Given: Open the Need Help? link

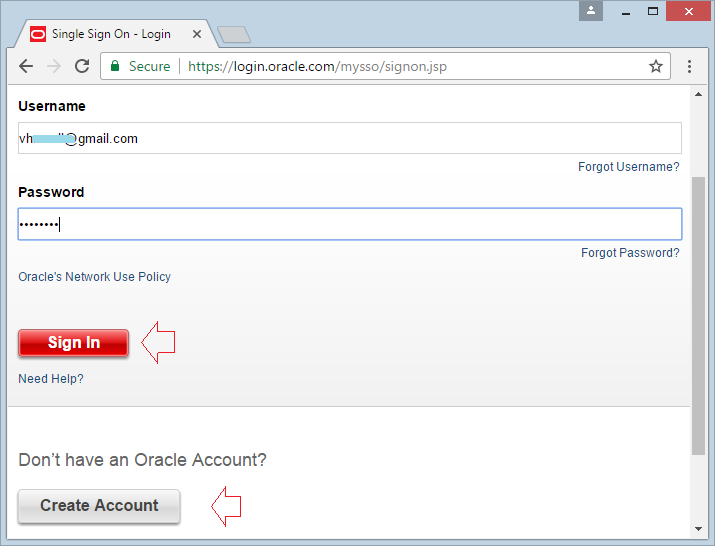Looking at the screenshot, I should (x=51, y=379).
